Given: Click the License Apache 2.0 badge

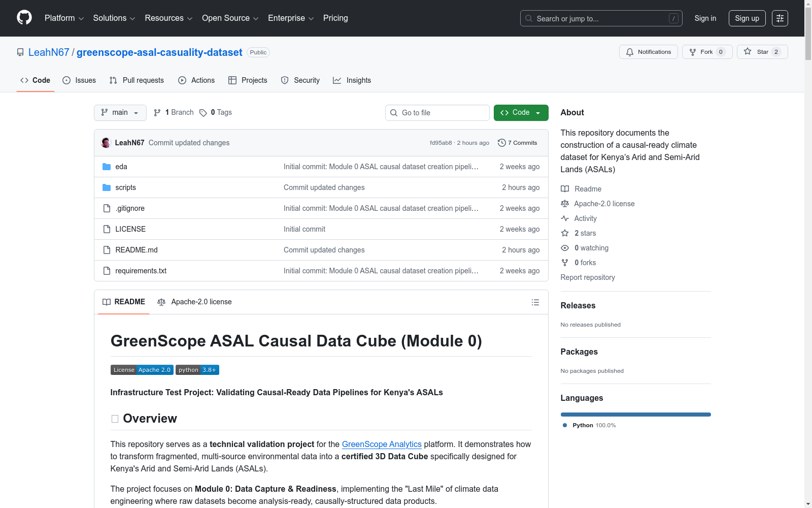Looking at the screenshot, I should point(142,370).
